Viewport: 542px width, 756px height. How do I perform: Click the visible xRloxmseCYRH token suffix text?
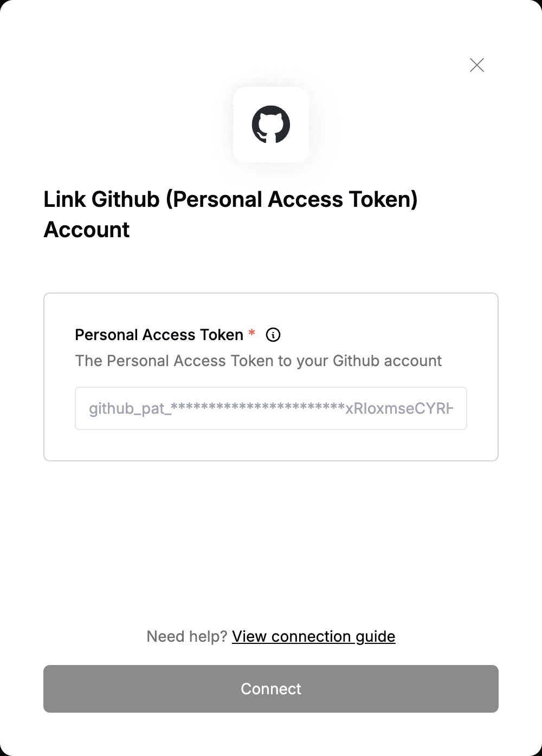point(399,408)
